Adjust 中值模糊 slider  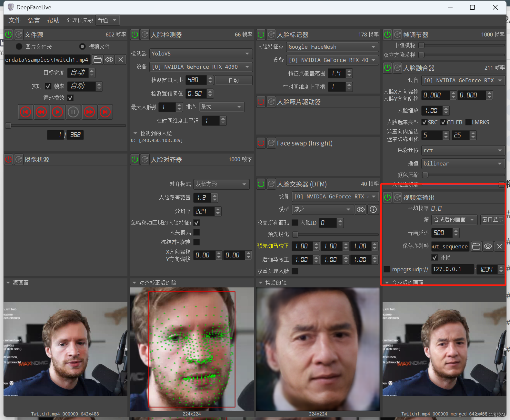pyautogui.click(x=461, y=45)
